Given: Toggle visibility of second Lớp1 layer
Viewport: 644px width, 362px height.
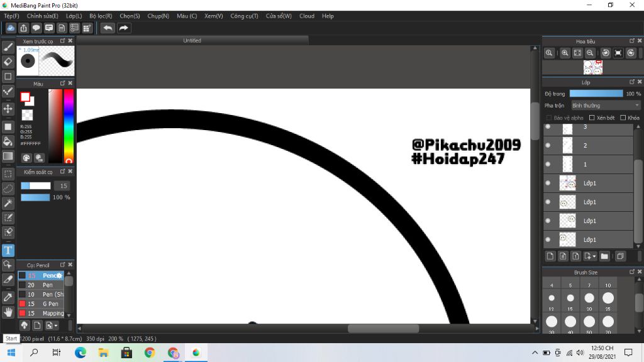Looking at the screenshot, I should (548, 202).
